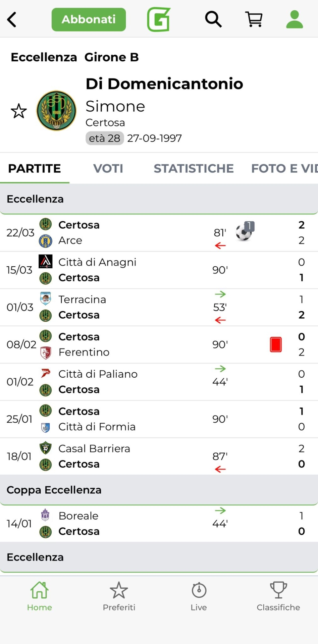Tap the green G logo
The height and width of the screenshot is (644, 318).
159,19
